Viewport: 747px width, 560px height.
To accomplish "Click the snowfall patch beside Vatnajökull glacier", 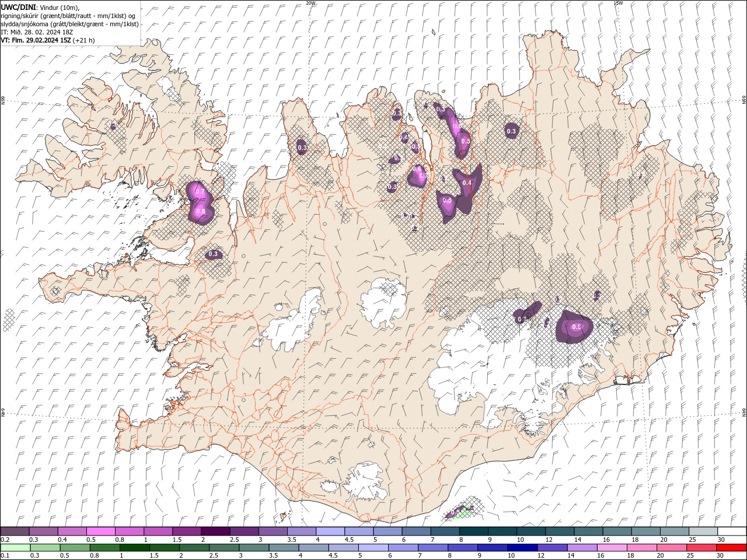I will pos(574,327).
